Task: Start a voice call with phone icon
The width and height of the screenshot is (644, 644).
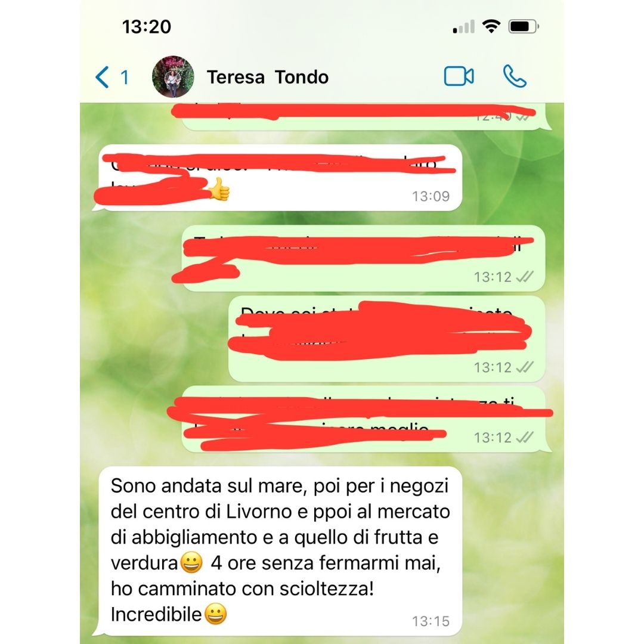Action: [515, 76]
